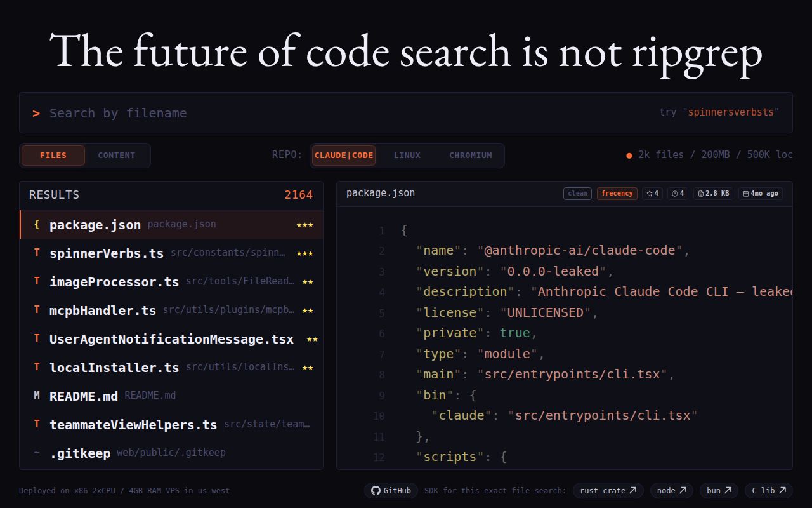This screenshot has height=508, width=812.
Task: Click the M markdown icon beside README.md
Action: (x=37, y=396)
